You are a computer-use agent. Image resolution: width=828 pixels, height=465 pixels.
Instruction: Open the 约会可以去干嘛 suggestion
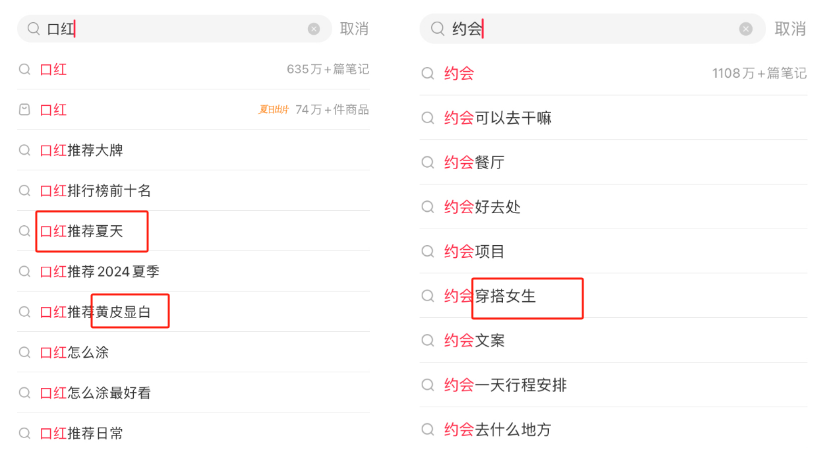(497, 118)
